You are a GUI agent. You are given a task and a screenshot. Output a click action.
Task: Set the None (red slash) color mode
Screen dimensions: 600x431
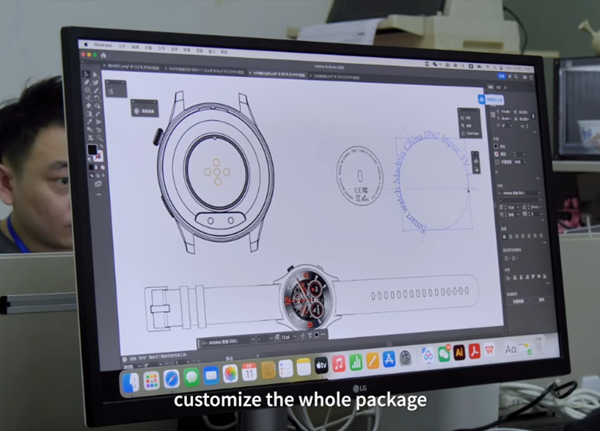tap(103, 167)
